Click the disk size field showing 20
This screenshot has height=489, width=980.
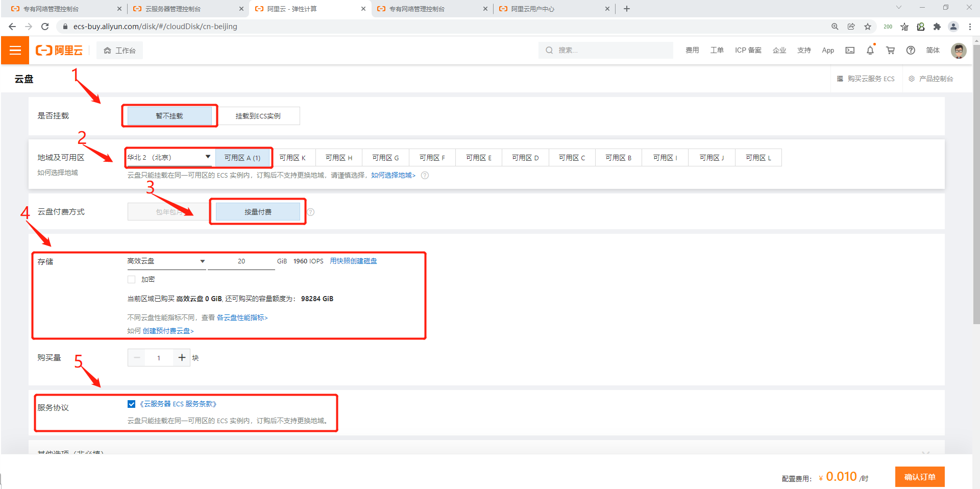[x=241, y=261]
